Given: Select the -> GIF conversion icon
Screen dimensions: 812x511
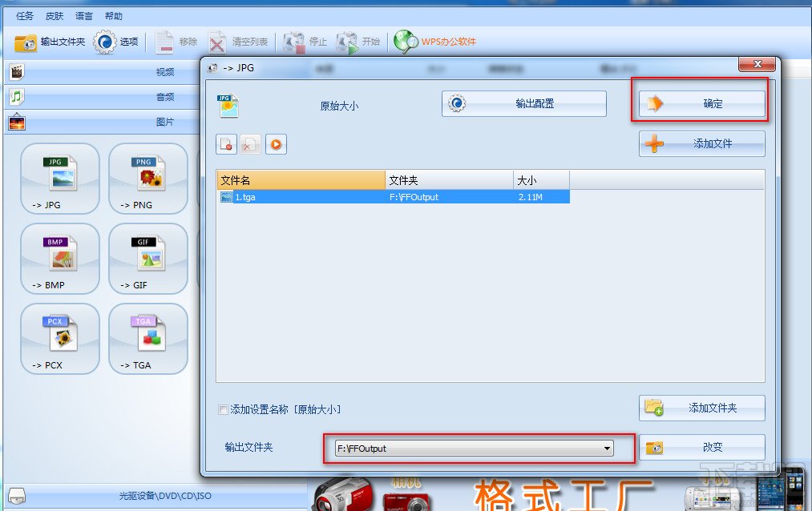Looking at the screenshot, I should coord(147,258).
